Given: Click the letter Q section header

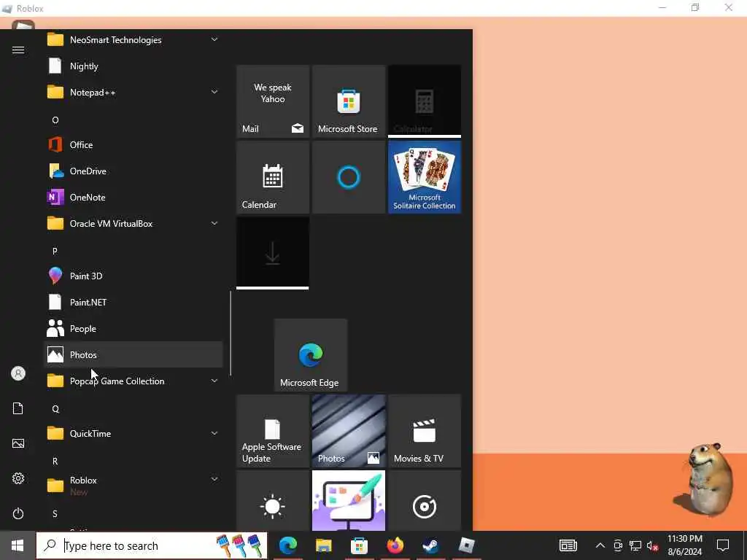Looking at the screenshot, I should (x=55, y=409).
